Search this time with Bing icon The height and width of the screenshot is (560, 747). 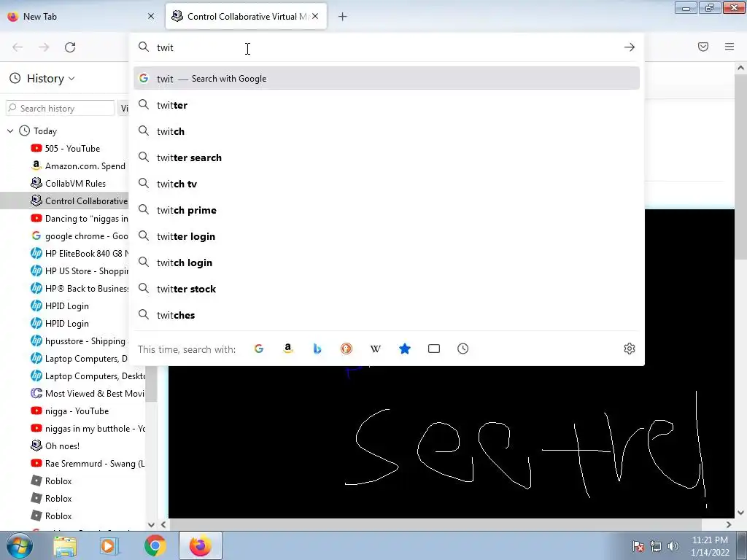coord(317,349)
